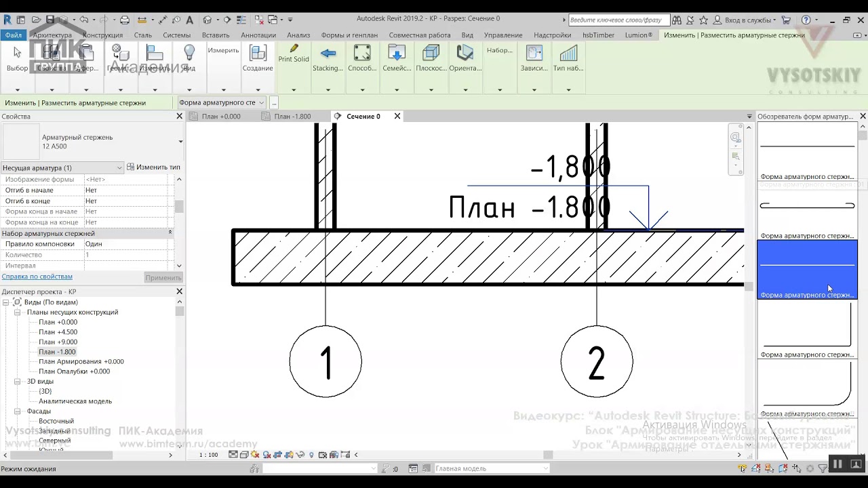Select the Выбор arrow cursor tool
The height and width of the screenshot is (488, 868).
pyautogui.click(x=17, y=53)
